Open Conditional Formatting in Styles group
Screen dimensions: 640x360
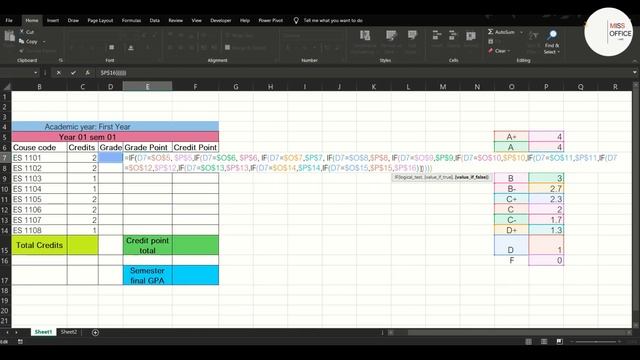pos(365,36)
